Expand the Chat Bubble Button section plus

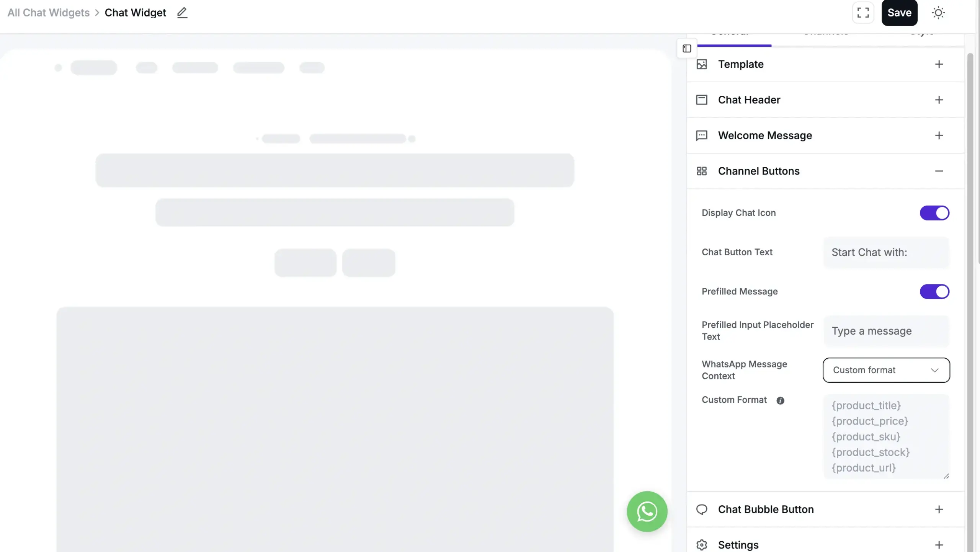[x=939, y=510]
